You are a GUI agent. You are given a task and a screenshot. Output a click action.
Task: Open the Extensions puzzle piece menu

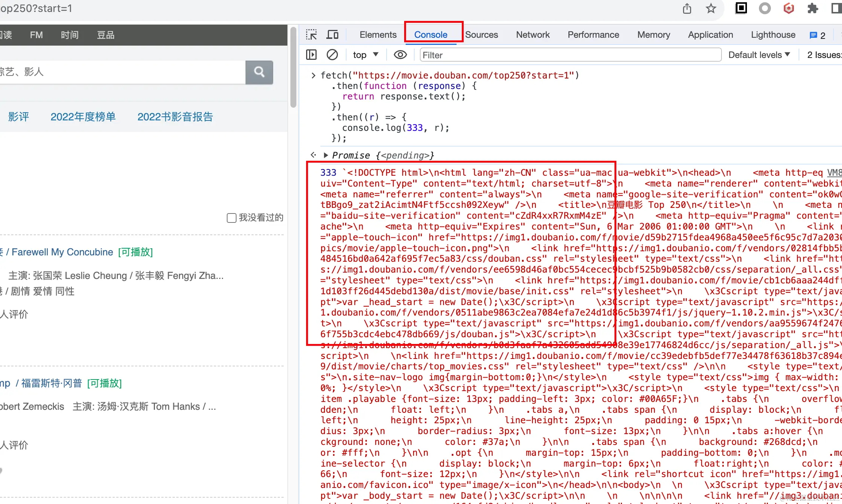click(812, 8)
